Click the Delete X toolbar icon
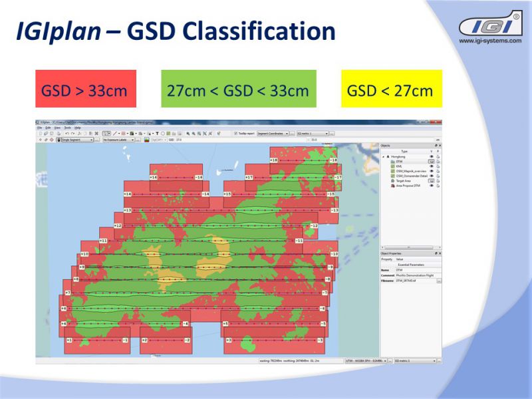Image resolution: width=532 pixels, height=399 pixels. tap(96, 134)
